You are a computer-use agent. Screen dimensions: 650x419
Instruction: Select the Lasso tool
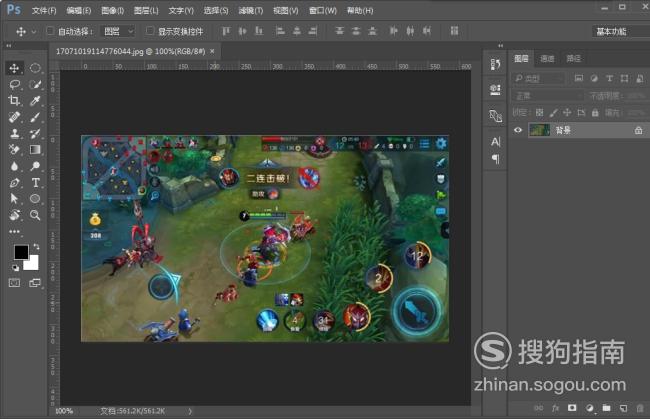[14, 85]
